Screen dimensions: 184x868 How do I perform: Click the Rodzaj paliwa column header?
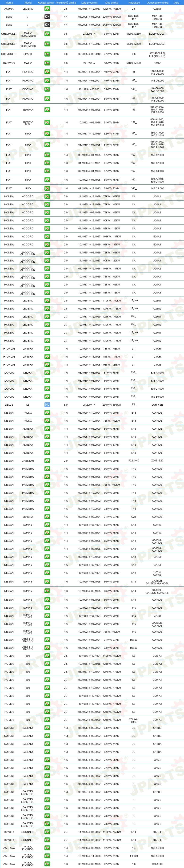pos(46,2)
